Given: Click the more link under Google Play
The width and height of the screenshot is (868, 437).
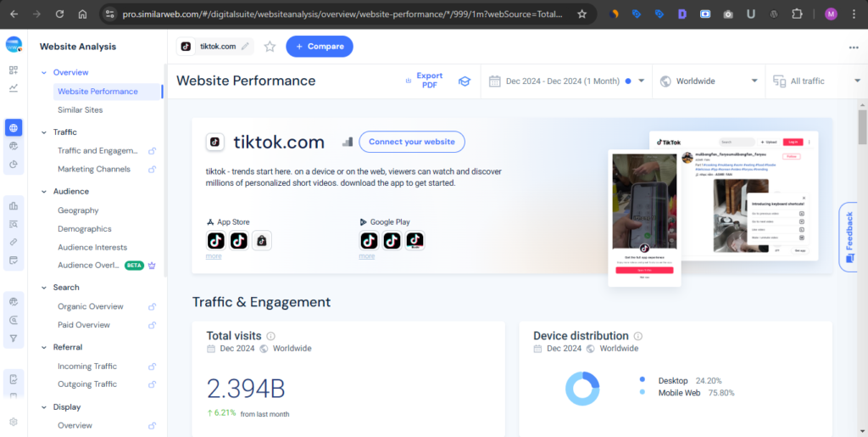Looking at the screenshot, I should 366,256.
